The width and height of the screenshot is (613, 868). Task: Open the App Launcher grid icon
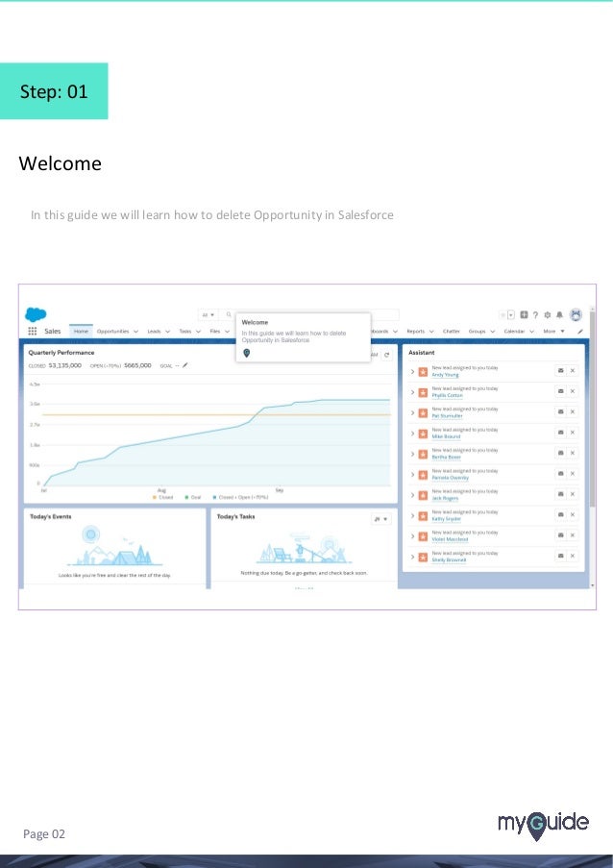click(x=33, y=331)
